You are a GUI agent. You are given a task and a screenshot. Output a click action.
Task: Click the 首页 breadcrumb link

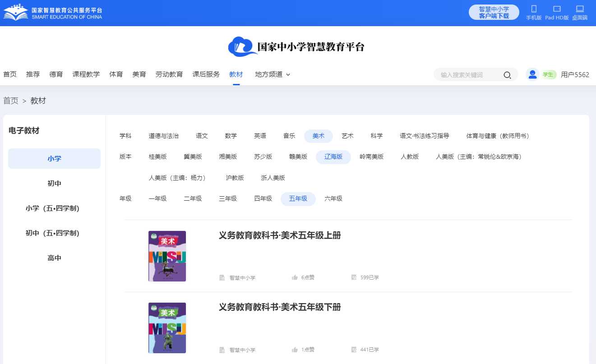pos(11,101)
